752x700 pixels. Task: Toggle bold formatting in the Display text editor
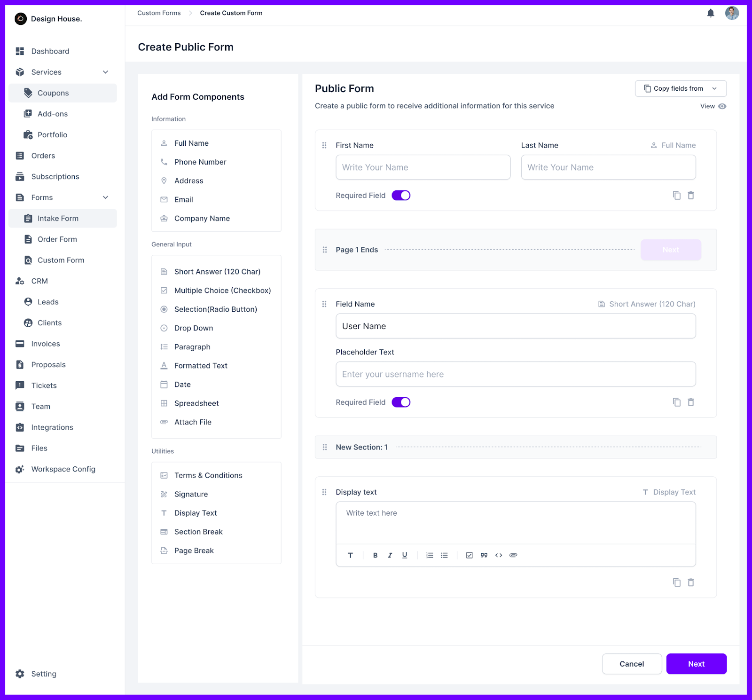click(x=375, y=555)
